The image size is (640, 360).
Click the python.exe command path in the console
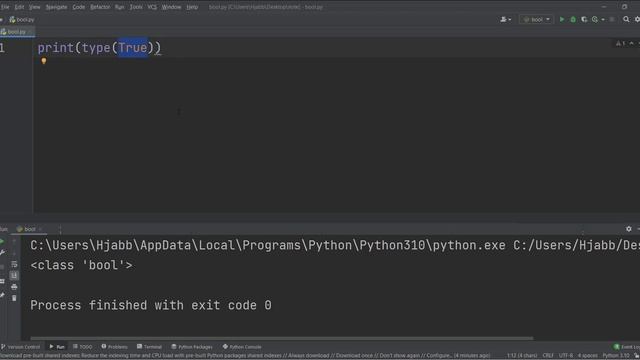[268, 245]
